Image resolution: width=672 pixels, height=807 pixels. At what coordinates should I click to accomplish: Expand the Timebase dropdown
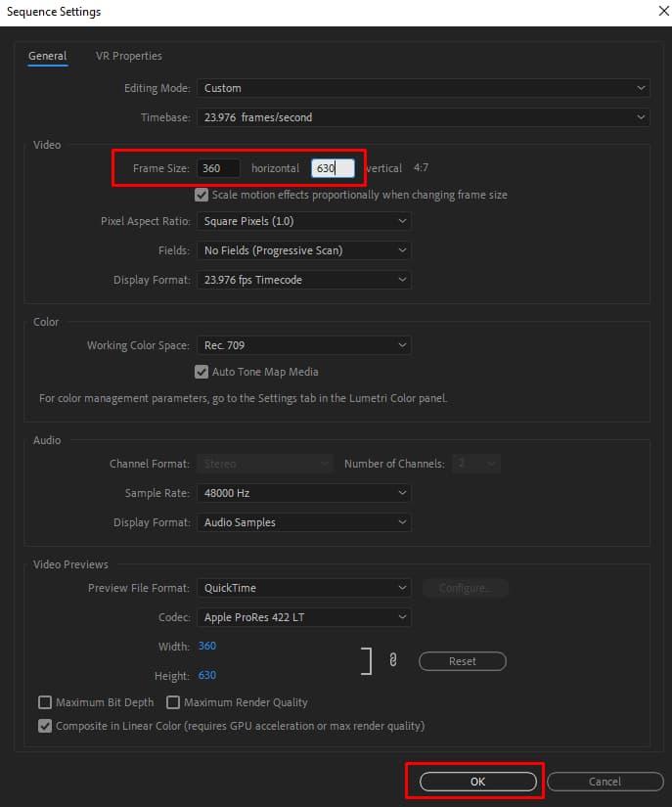click(x=423, y=117)
